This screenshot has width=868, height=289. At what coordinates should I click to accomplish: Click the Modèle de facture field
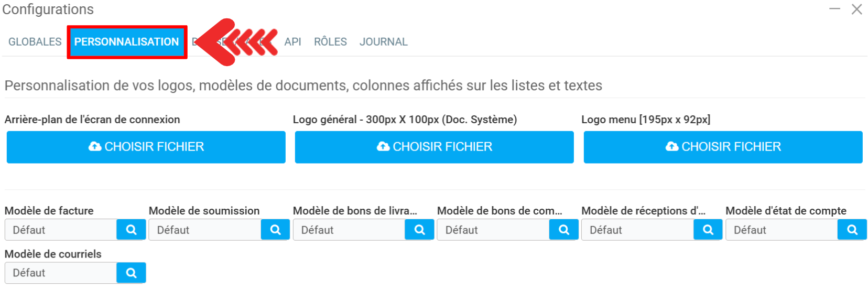[x=61, y=230]
